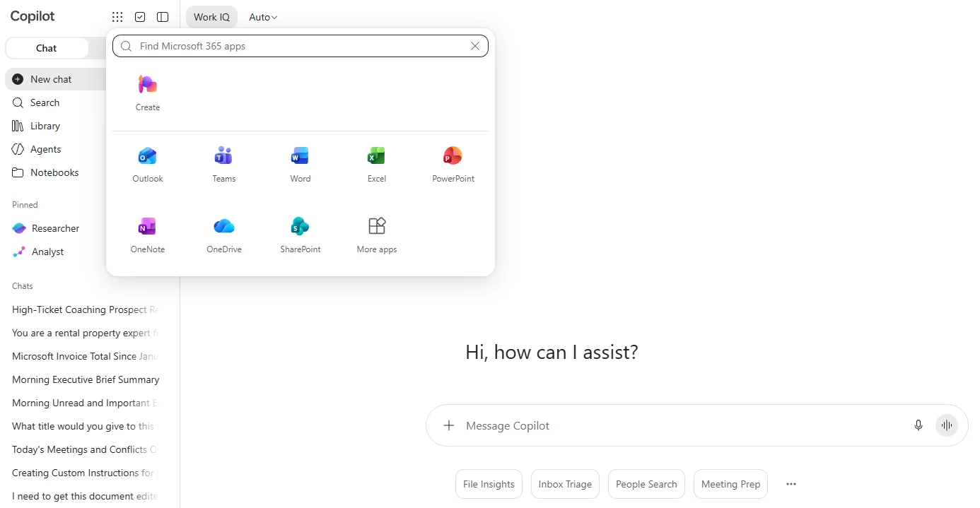Open the High-Ticket Coaching Prospect chat
Viewport: 980px width, 508px height.
tap(85, 309)
